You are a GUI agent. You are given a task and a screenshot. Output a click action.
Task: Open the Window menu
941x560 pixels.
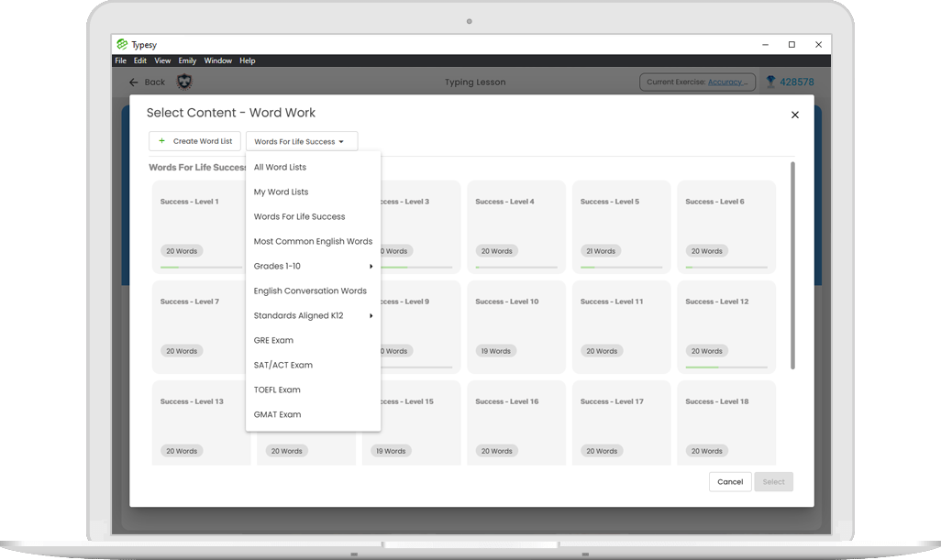218,60
